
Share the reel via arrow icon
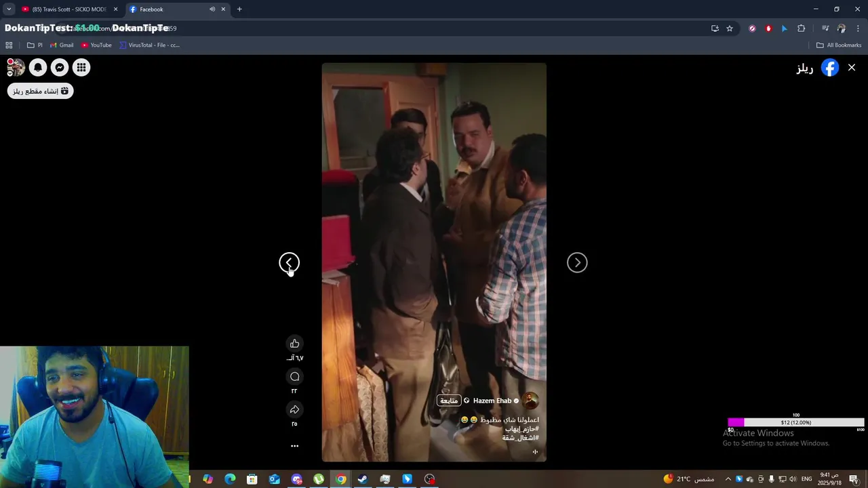294,409
